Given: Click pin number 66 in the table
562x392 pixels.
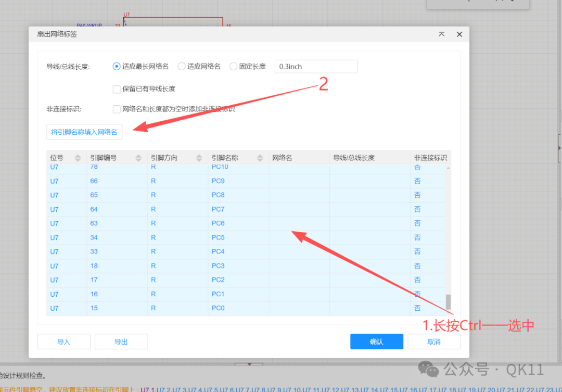Looking at the screenshot, I should pyautogui.click(x=94, y=181).
